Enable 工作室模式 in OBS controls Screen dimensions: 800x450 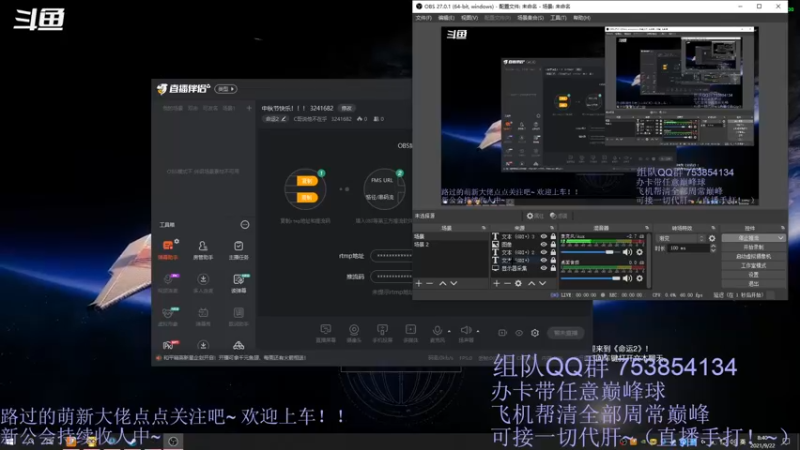tap(754, 265)
